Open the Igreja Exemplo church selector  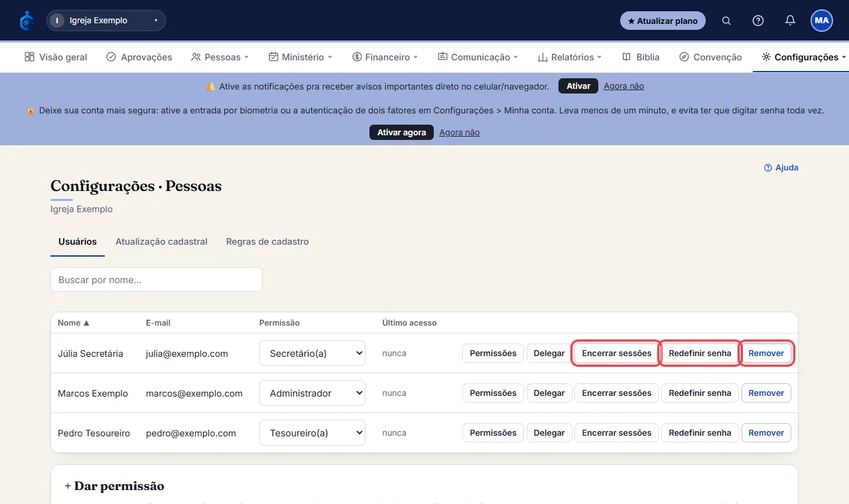point(106,21)
